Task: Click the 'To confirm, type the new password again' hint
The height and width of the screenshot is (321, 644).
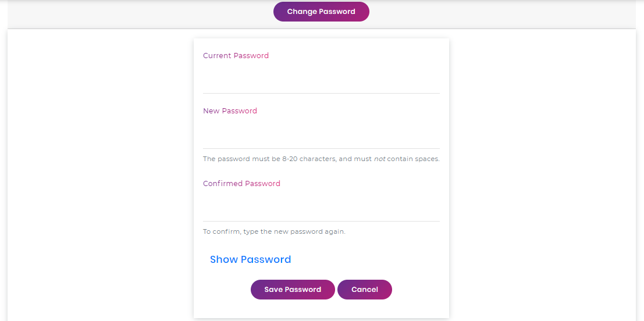Action: click(x=275, y=231)
